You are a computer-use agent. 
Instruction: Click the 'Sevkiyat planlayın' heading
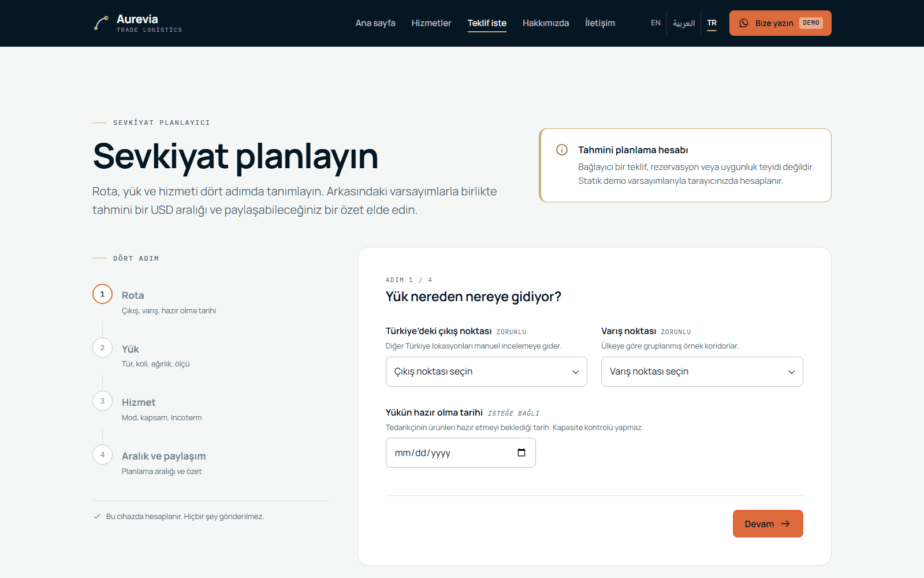(236, 156)
